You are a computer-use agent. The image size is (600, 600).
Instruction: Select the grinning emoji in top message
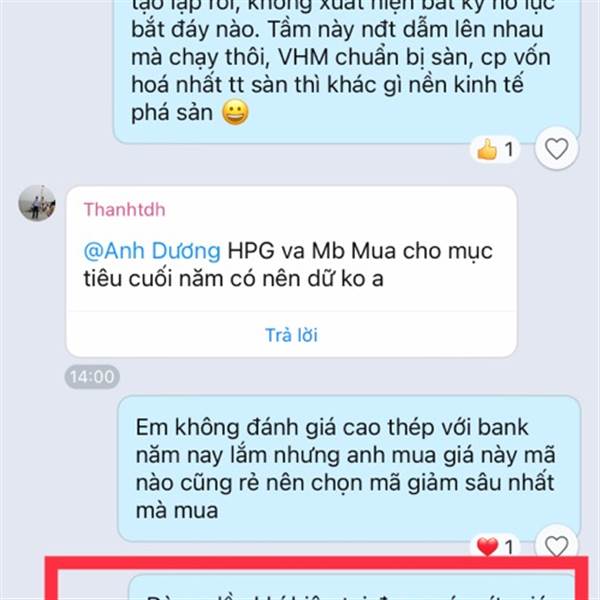point(236,113)
